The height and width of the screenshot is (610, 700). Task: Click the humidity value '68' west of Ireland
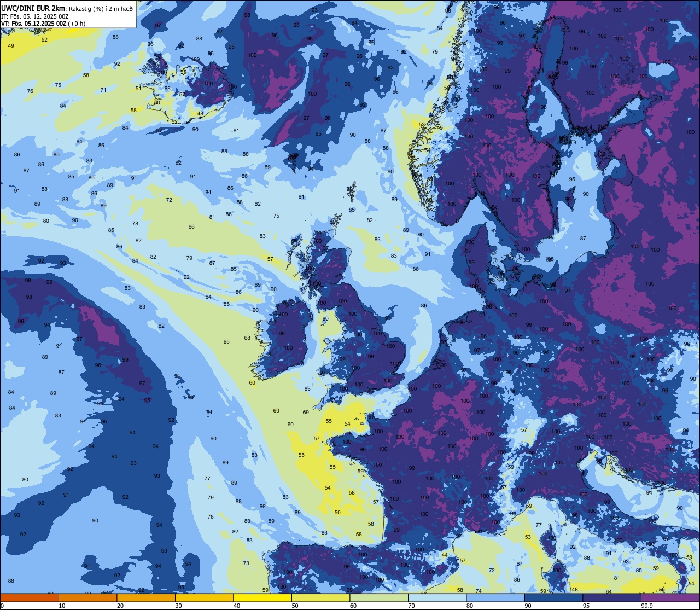[x=247, y=338]
